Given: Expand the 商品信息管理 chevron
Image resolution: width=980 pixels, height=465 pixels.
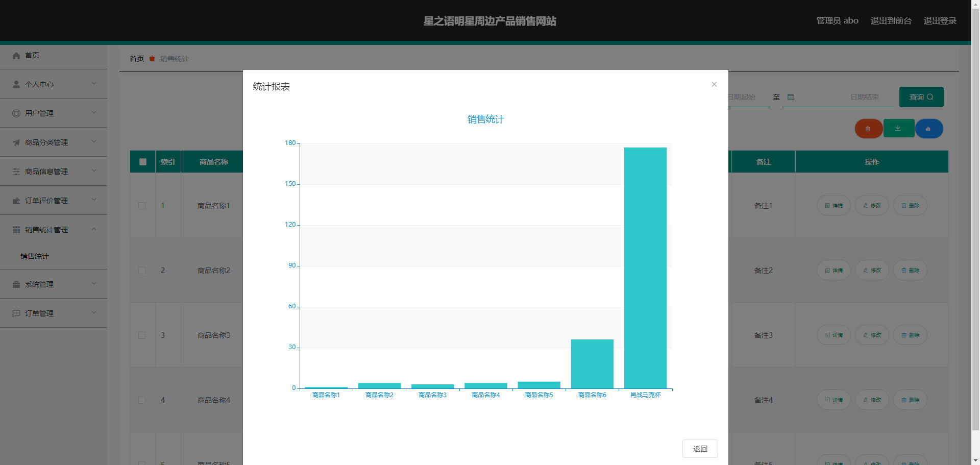Looking at the screenshot, I should tap(94, 170).
